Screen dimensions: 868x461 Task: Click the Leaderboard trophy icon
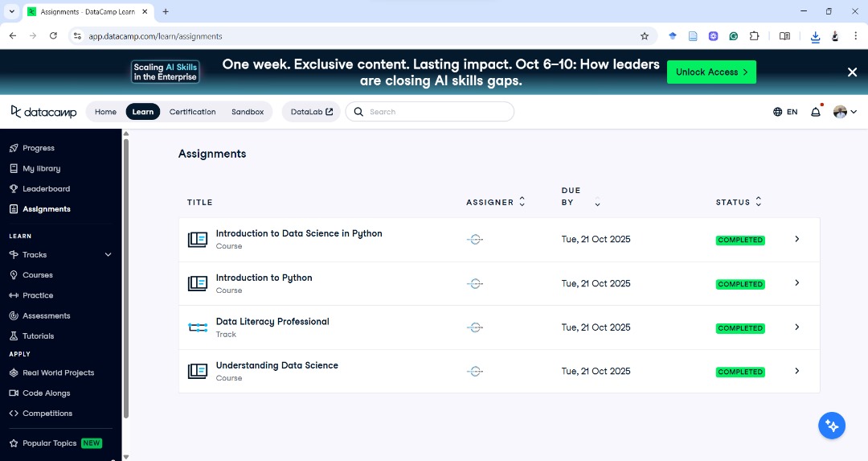14,188
